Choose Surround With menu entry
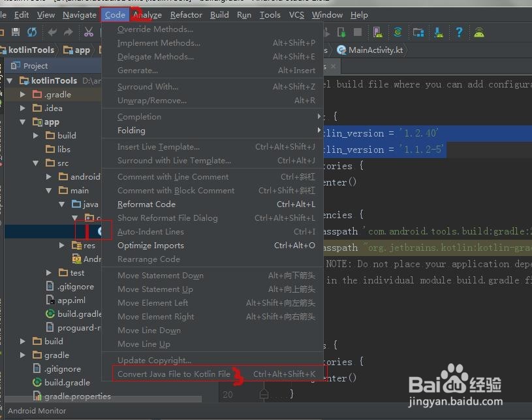Screen dimensions: 532x420 (213, 87)
